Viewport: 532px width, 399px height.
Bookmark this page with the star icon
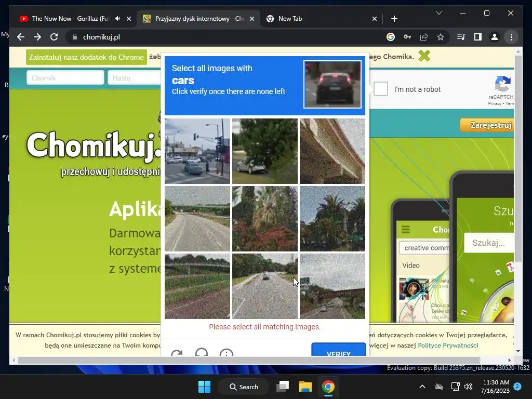[x=441, y=37]
